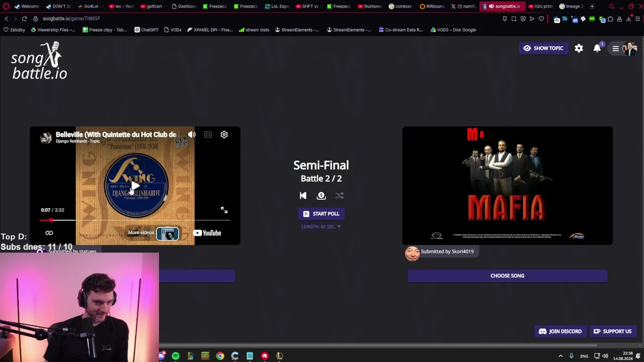Toggle closed captions on the video
The image size is (644, 362).
tap(208, 135)
